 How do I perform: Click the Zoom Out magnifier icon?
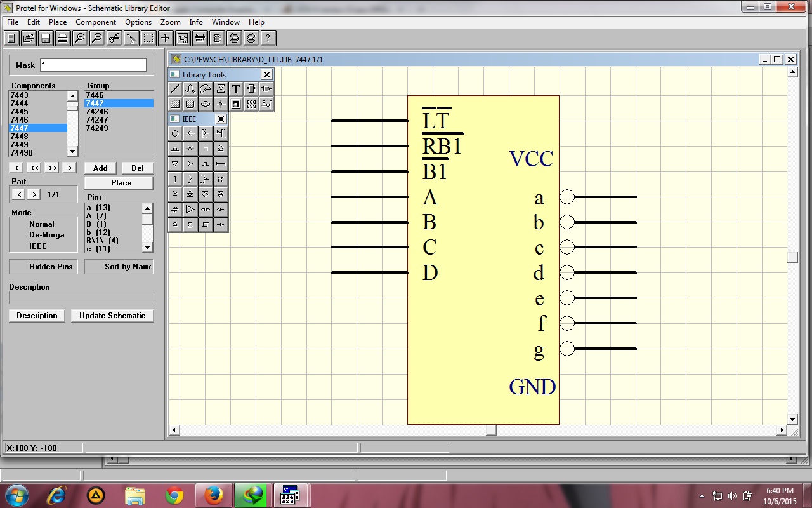click(x=97, y=38)
